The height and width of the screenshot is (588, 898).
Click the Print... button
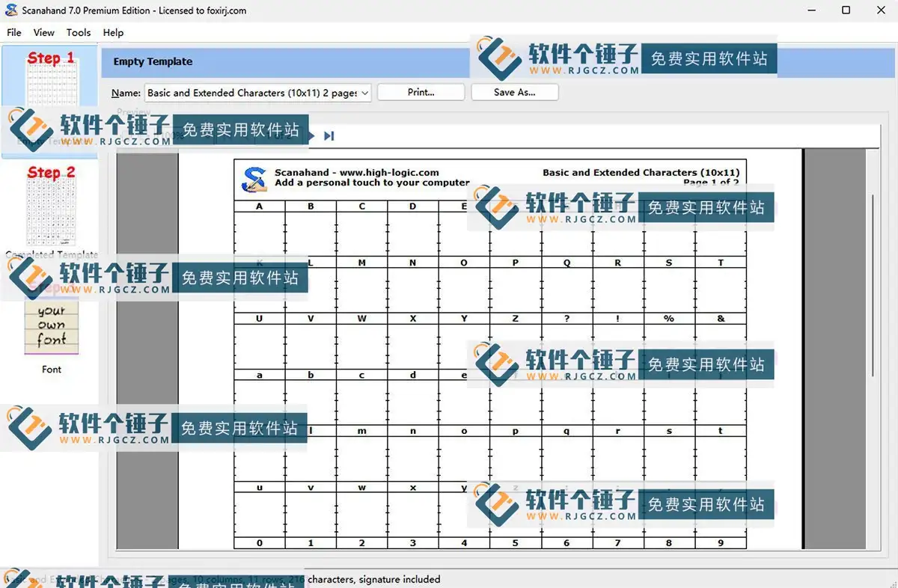[x=421, y=92]
